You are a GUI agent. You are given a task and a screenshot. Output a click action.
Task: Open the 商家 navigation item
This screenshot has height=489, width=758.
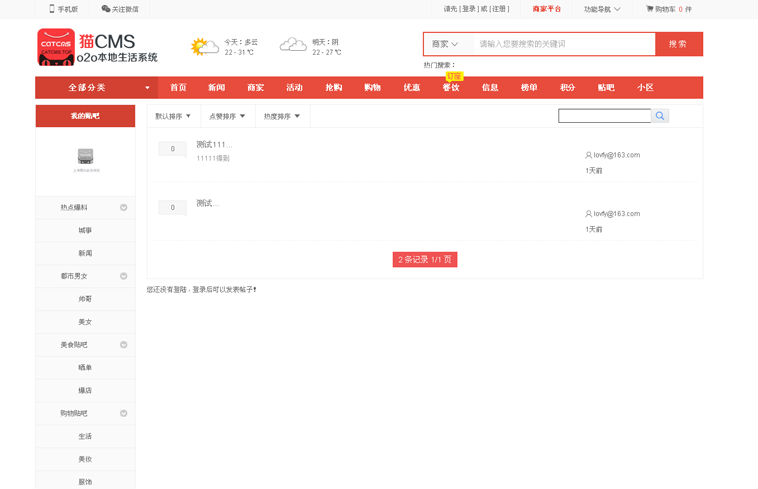tap(255, 87)
